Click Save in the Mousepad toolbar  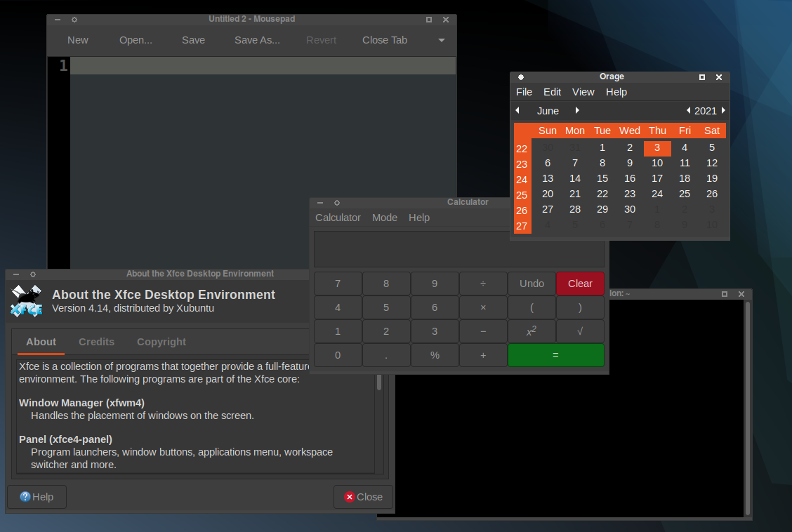194,40
